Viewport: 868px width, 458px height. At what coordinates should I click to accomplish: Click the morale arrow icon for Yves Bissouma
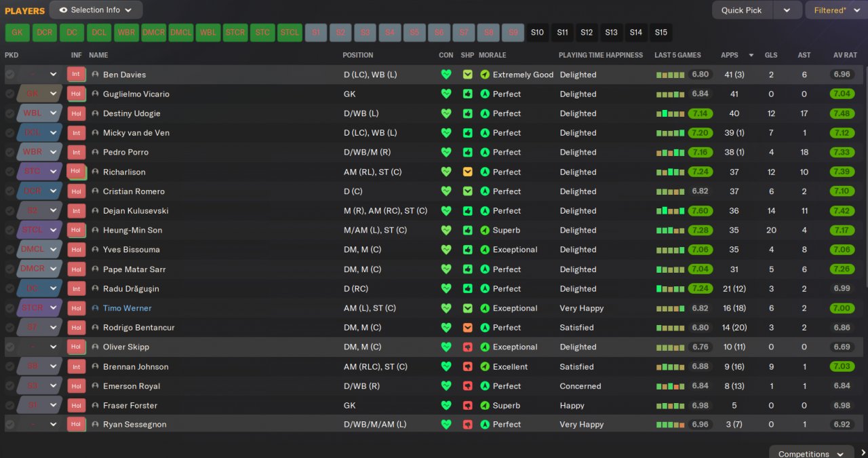coord(485,250)
